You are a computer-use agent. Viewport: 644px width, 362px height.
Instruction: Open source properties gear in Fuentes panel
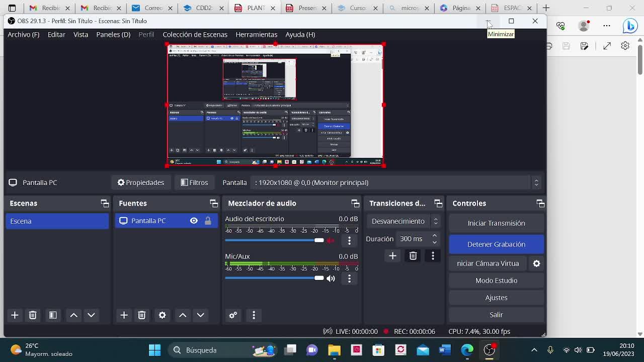(x=162, y=315)
